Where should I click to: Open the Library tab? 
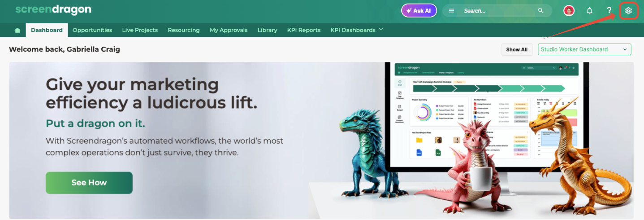point(267,30)
